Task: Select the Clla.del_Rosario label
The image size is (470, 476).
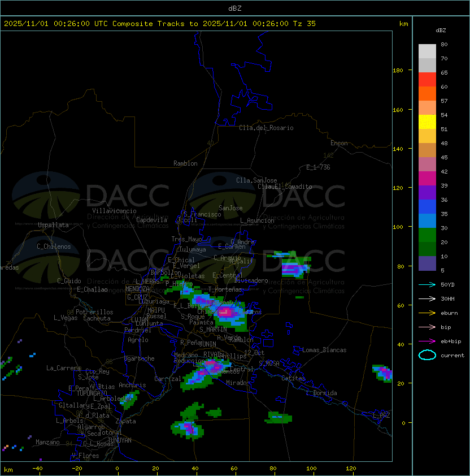Action: click(x=266, y=128)
